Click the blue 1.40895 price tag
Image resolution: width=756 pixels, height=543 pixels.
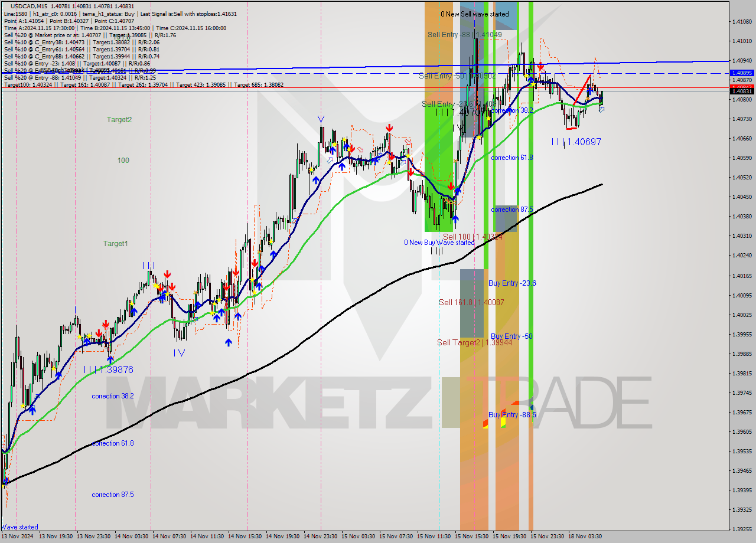pyautogui.click(x=742, y=73)
